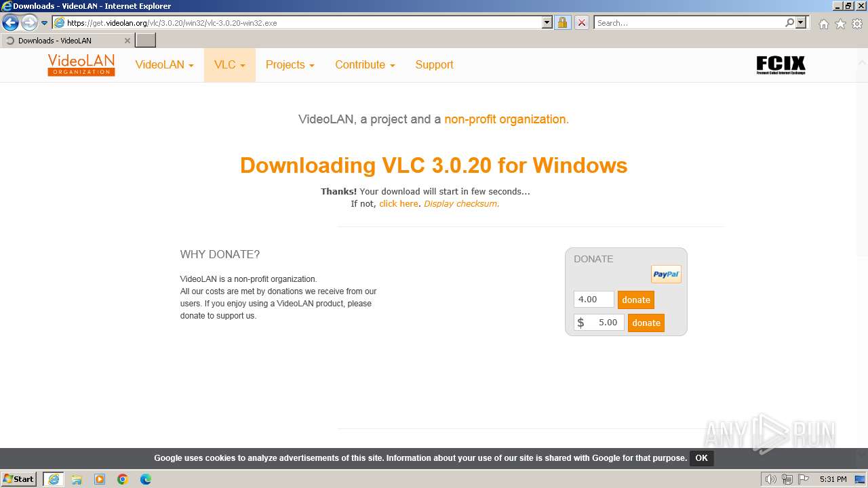Click the 5.00 dollar amount field
The height and width of the screenshot is (488, 868).
(x=599, y=323)
